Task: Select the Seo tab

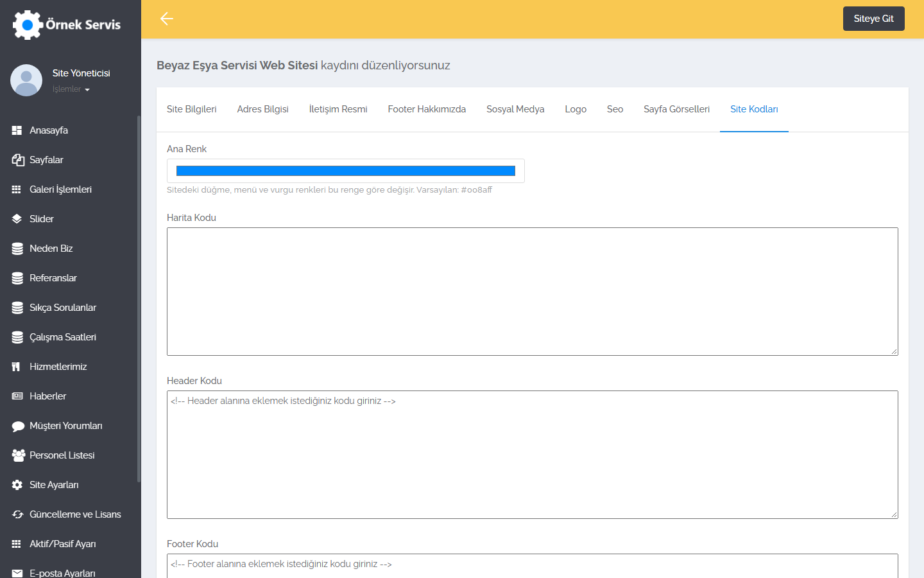Action: click(615, 109)
